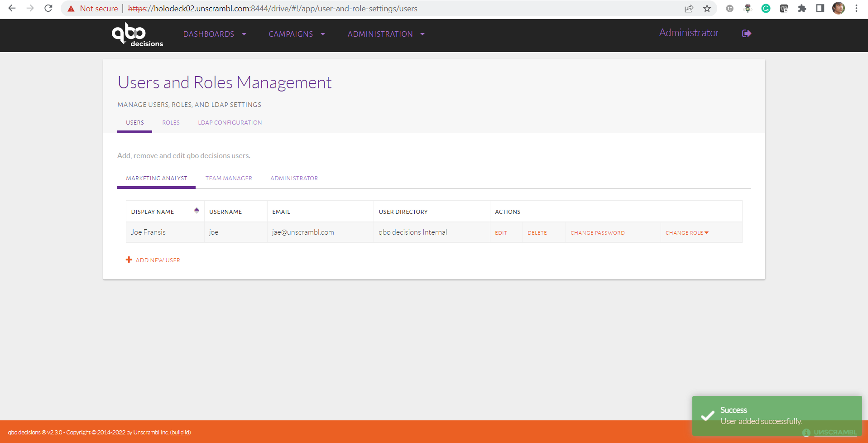Select the Administrator role tab

click(x=294, y=178)
